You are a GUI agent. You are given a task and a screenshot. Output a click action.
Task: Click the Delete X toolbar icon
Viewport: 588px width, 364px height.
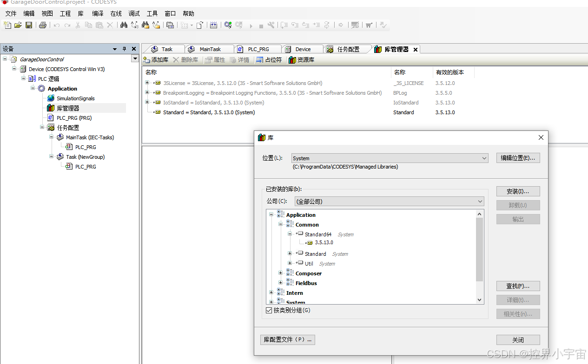110,25
